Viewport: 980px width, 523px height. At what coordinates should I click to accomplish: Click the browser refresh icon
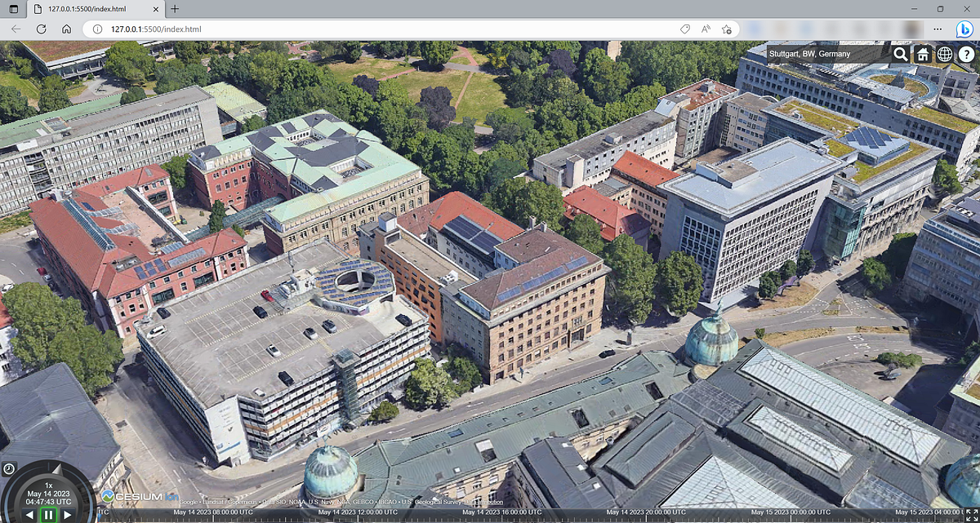[41, 28]
